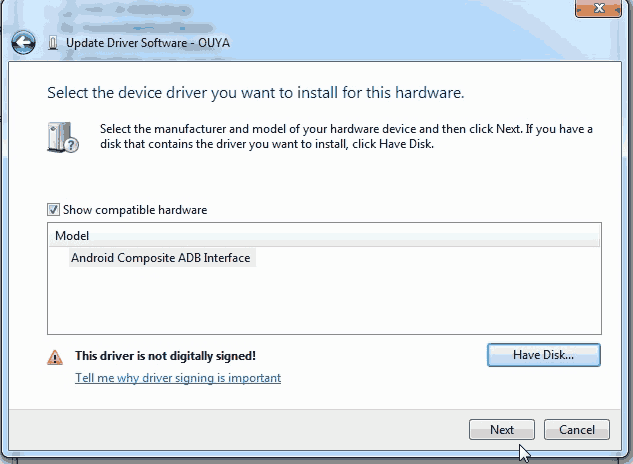Click the hardware help icon with question mark
This screenshot has height=464, width=633.
coord(63,138)
